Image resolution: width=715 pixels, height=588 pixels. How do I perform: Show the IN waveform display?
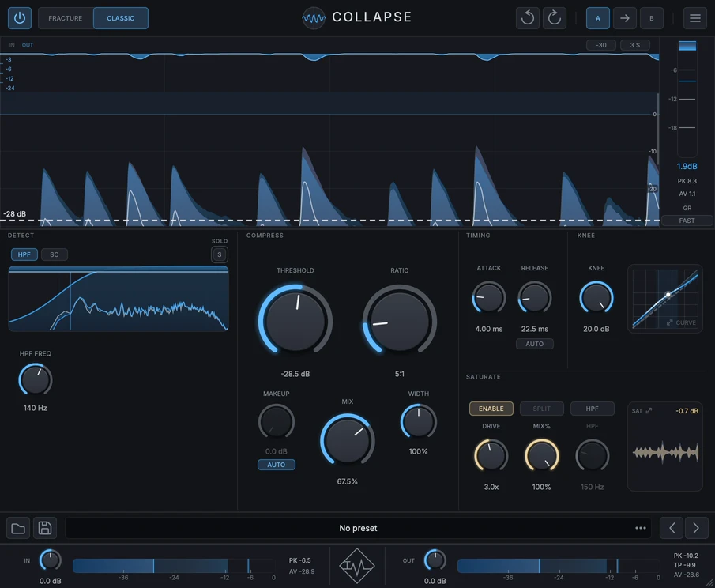coord(12,45)
